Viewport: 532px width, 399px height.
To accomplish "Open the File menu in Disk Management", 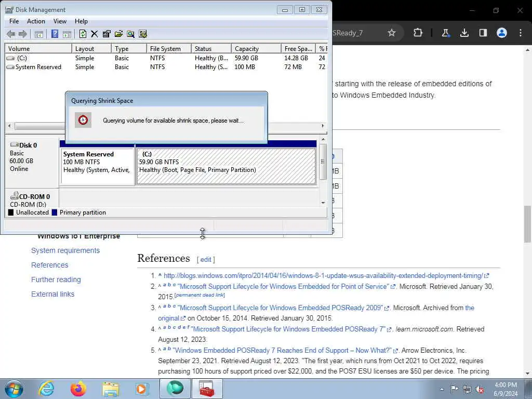I will click(x=14, y=21).
